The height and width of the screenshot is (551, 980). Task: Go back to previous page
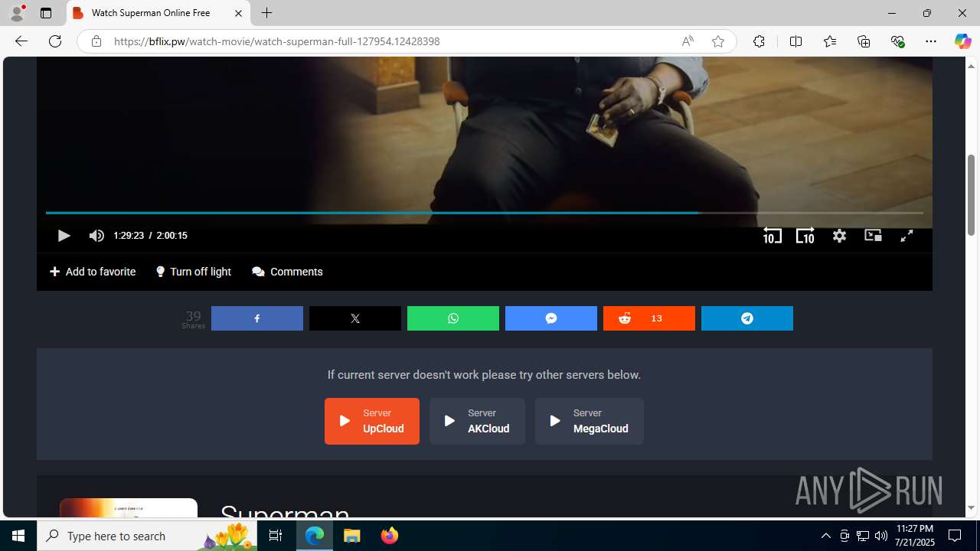coord(21,41)
